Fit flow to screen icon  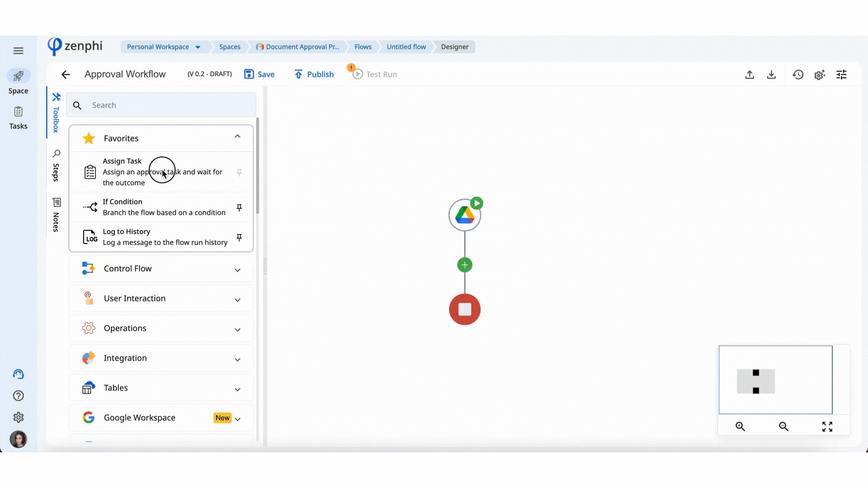[x=827, y=426]
